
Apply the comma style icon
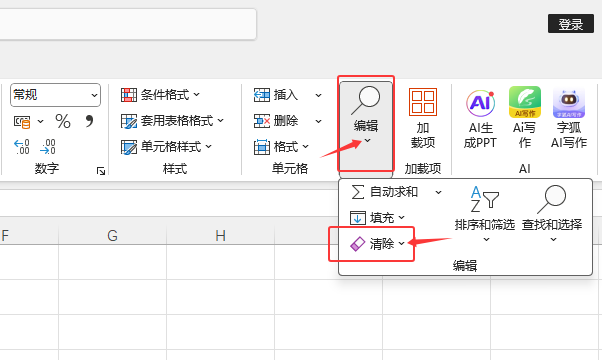click(x=89, y=121)
